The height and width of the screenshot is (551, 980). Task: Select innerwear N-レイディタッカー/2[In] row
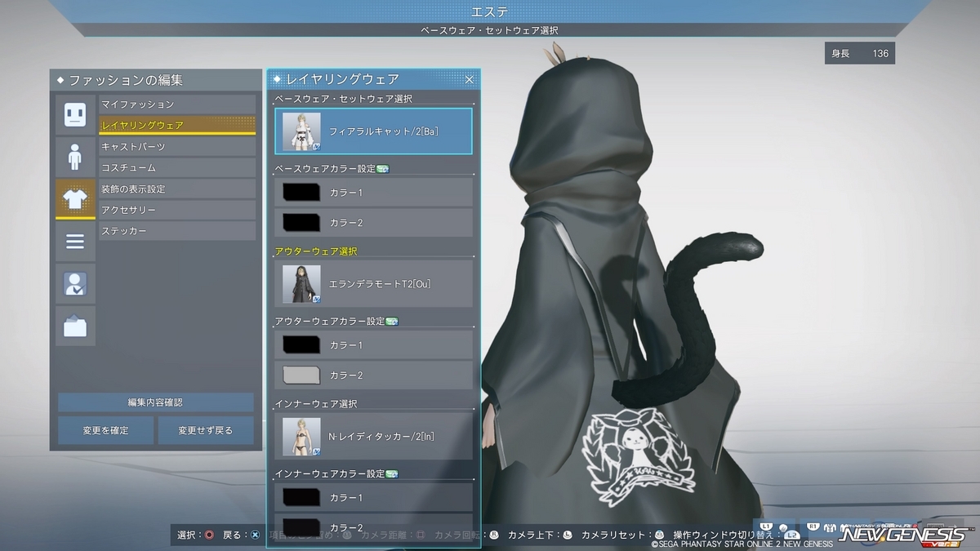pos(374,436)
